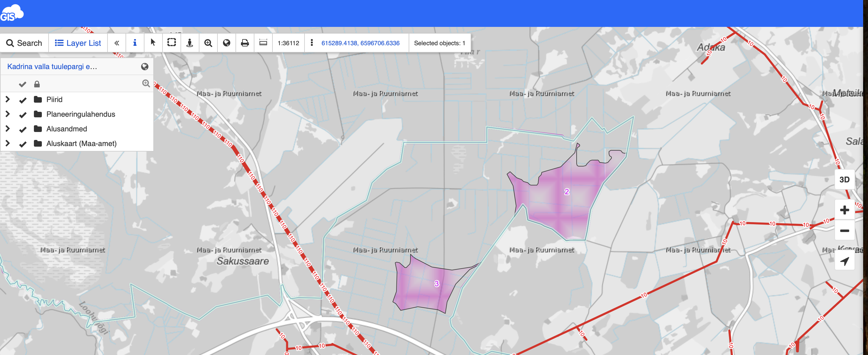Activate the rectangle selection tool
This screenshot has width=868, height=355.
[x=172, y=43]
